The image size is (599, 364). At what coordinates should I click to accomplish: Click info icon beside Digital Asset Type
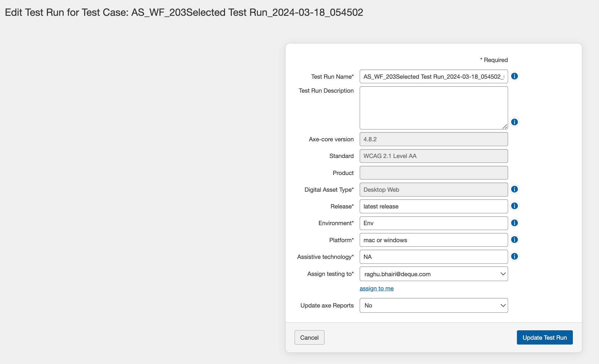click(514, 189)
